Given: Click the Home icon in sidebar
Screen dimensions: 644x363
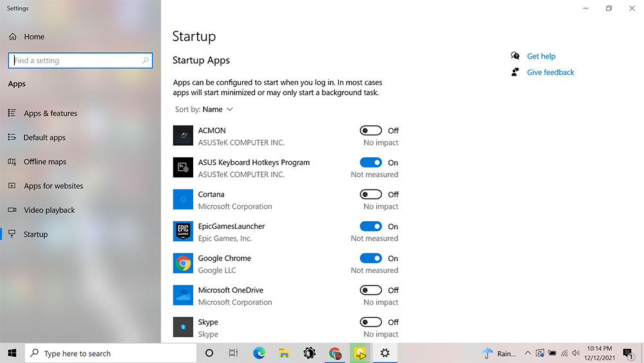Looking at the screenshot, I should point(13,37).
